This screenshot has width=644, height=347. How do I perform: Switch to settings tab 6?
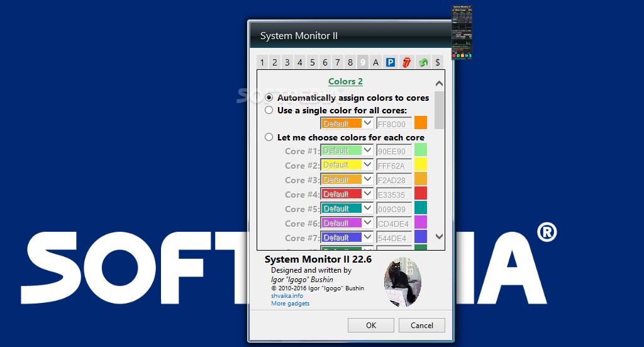(x=325, y=62)
